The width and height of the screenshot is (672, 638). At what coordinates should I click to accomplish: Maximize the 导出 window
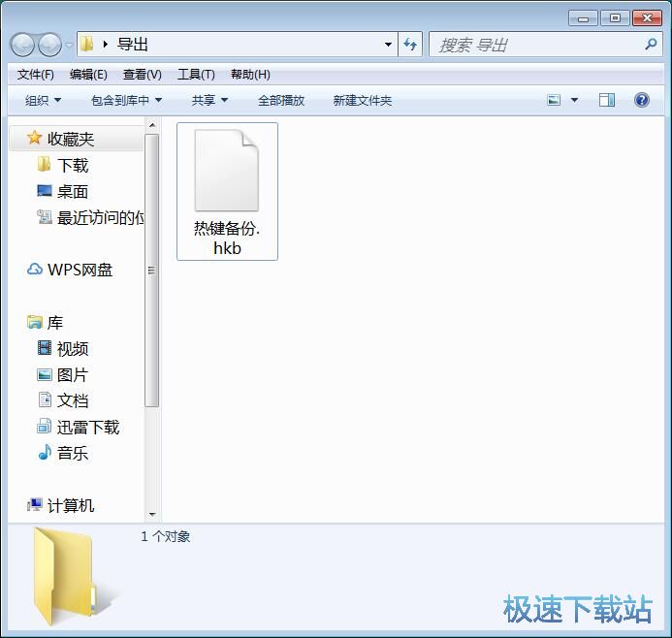coord(615,18)
